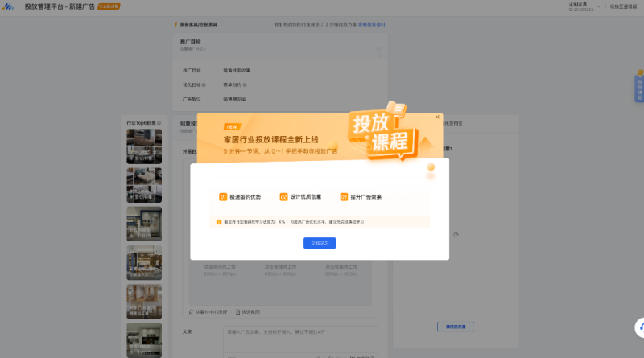644x358 pixels.
Task: Select the second Top6 creative thumbnail
Action: (x=144, y=185)
